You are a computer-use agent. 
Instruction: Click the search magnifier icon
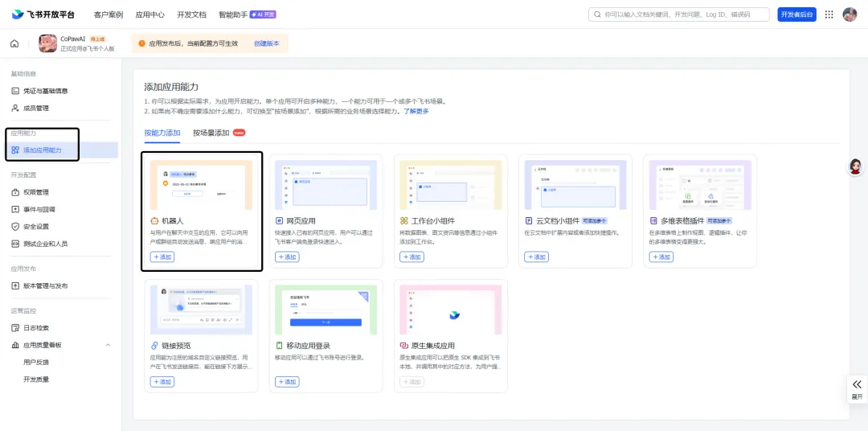click(x=598, y=14)
